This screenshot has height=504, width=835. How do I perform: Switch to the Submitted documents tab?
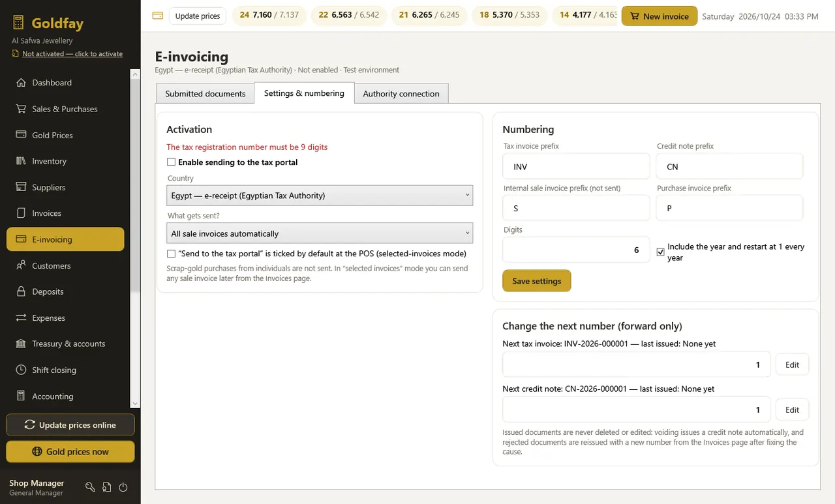tap(205, 93)
